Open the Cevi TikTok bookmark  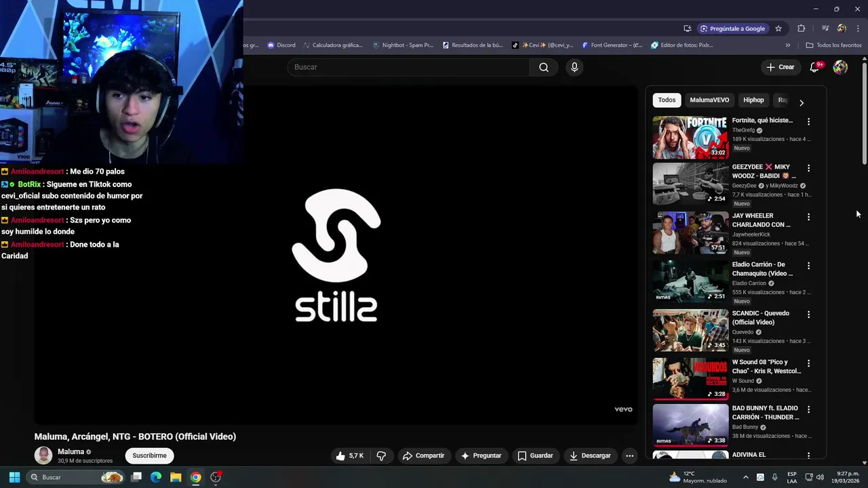542,45
